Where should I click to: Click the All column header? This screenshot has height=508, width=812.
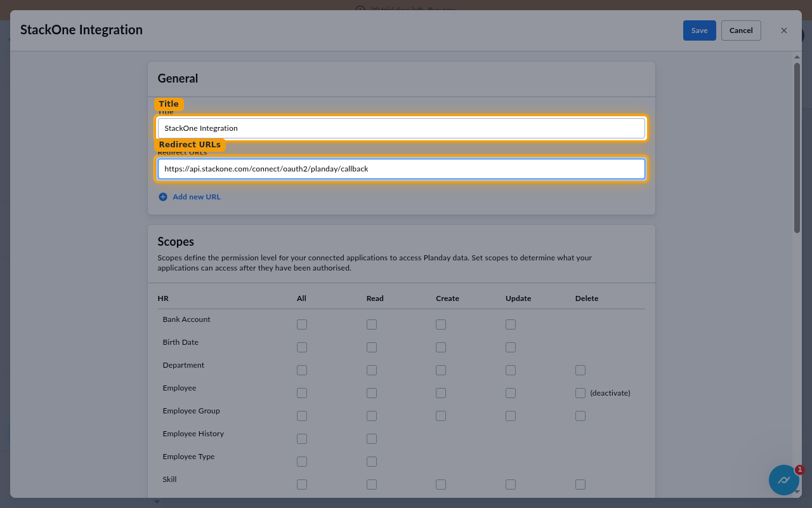point(301,298)
